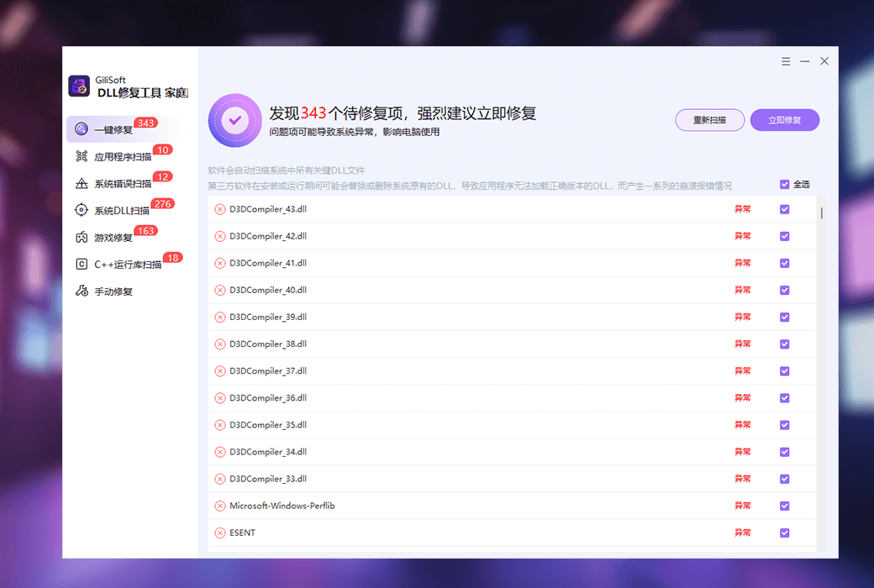Click error icon beside ESENT
This screenshot has height=588, width=874.
(220, 533)
